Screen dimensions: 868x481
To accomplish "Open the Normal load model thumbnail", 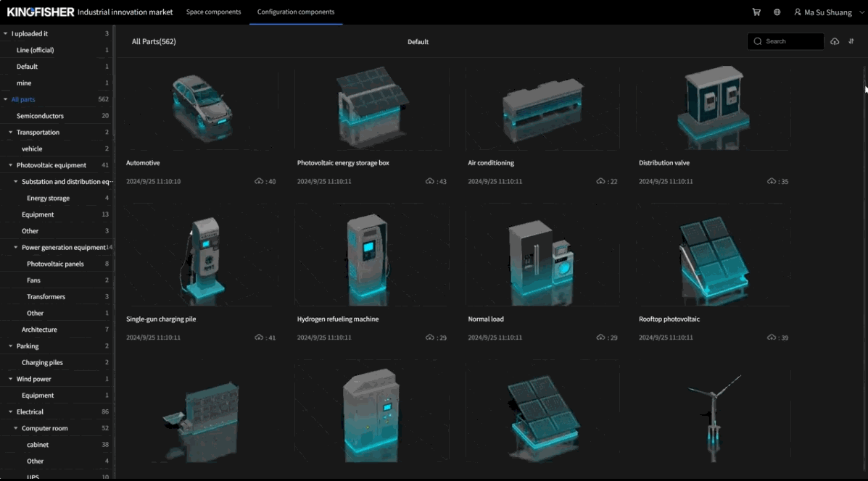I will (x=542, y=256).
